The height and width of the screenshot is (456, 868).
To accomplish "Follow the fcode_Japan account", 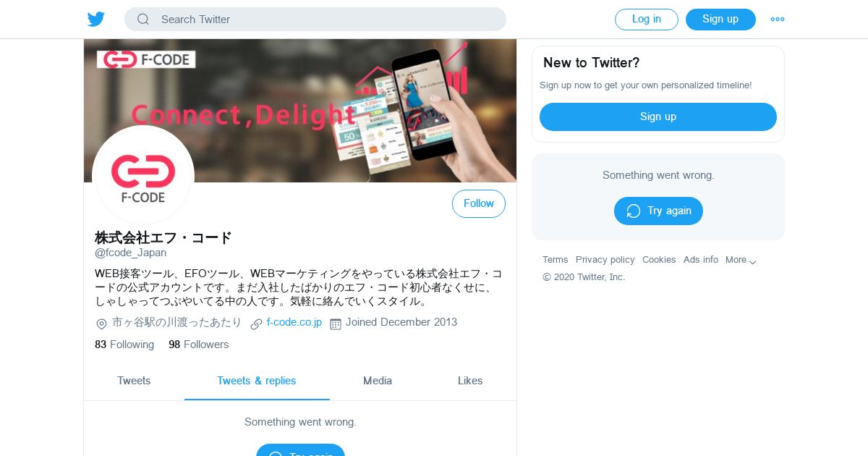I will pos(479,204).
